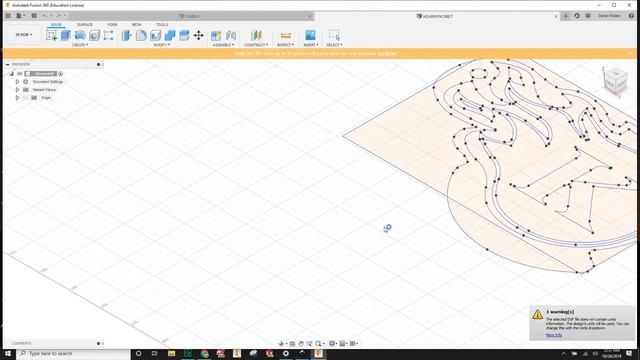
Task: Expand the Origin folder node
Action: (x=17, y=98)
